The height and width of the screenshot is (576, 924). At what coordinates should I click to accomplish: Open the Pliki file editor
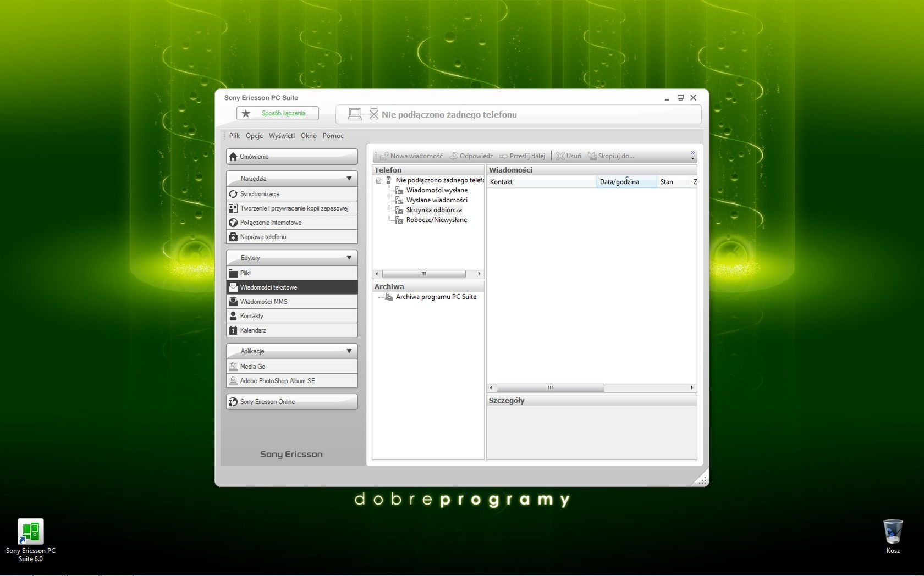click(x=291, y=273)
